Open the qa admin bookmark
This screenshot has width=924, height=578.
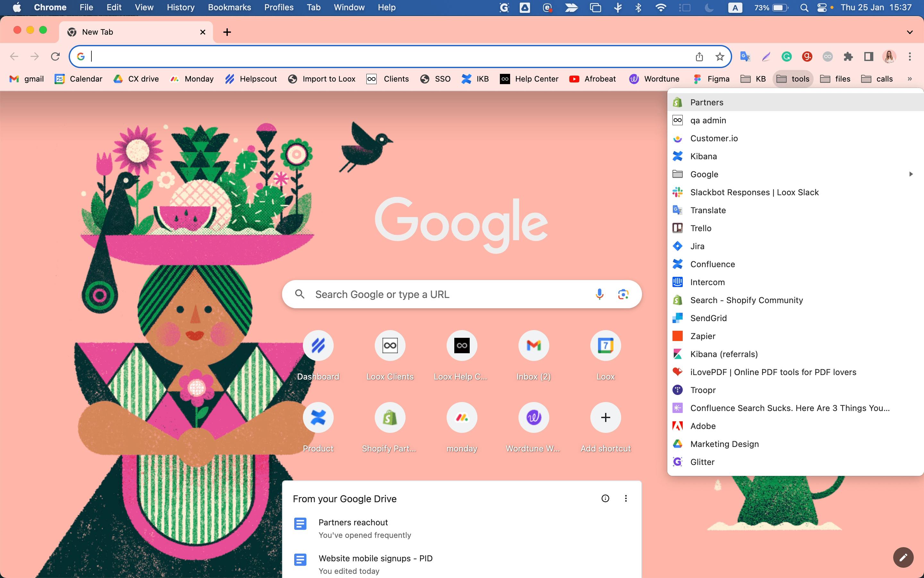(x=796, y=120)
